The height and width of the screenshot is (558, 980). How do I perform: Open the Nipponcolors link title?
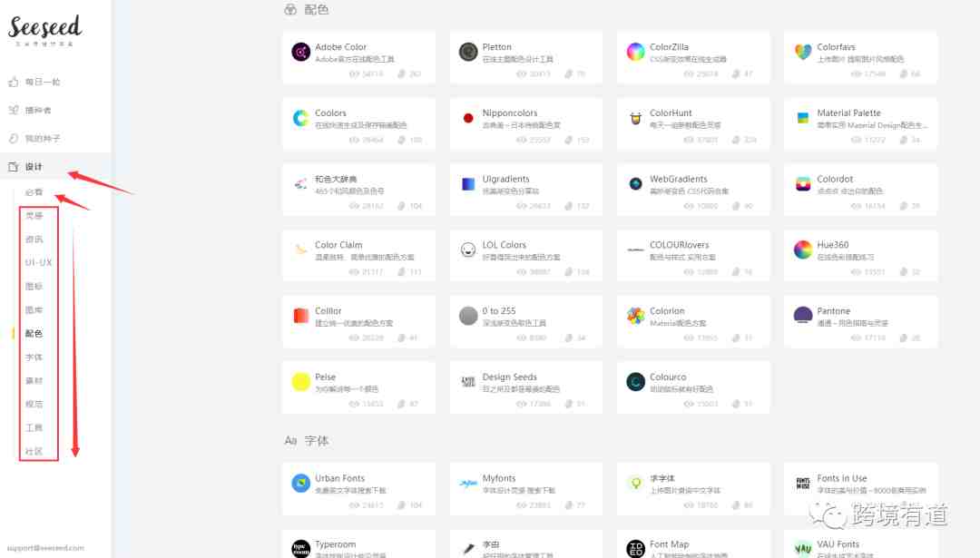[x=509, y=113]
